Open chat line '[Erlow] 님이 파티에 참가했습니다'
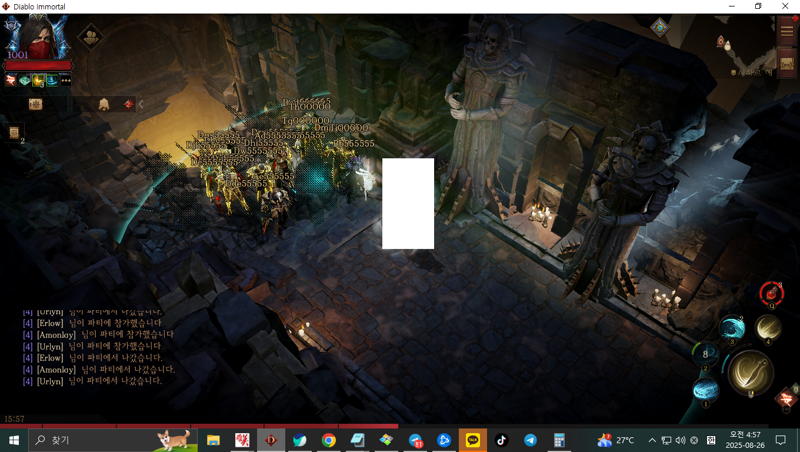The width and height of the screenshot is (800, 452). [x=92, y=323]
